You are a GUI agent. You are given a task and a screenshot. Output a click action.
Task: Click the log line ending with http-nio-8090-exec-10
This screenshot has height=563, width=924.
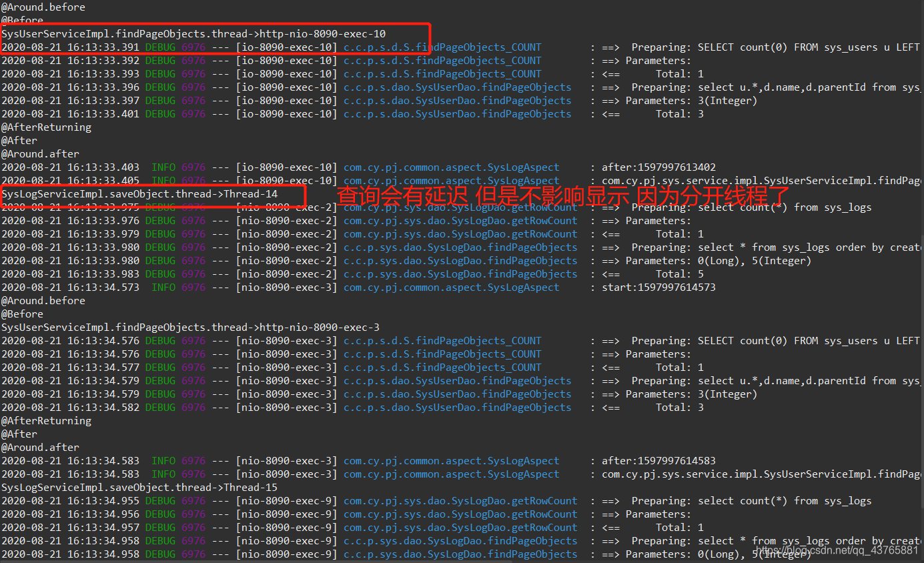[193, 34]
